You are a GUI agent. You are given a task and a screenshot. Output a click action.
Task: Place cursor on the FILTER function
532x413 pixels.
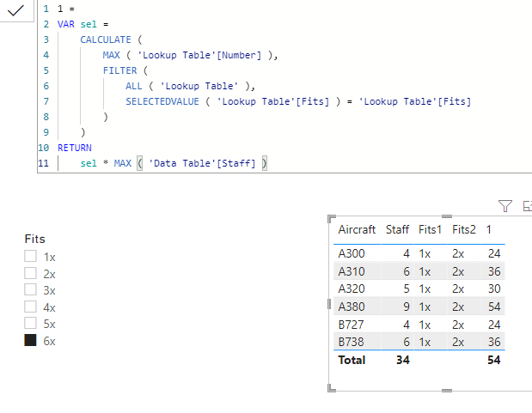[x=119, y=70]
